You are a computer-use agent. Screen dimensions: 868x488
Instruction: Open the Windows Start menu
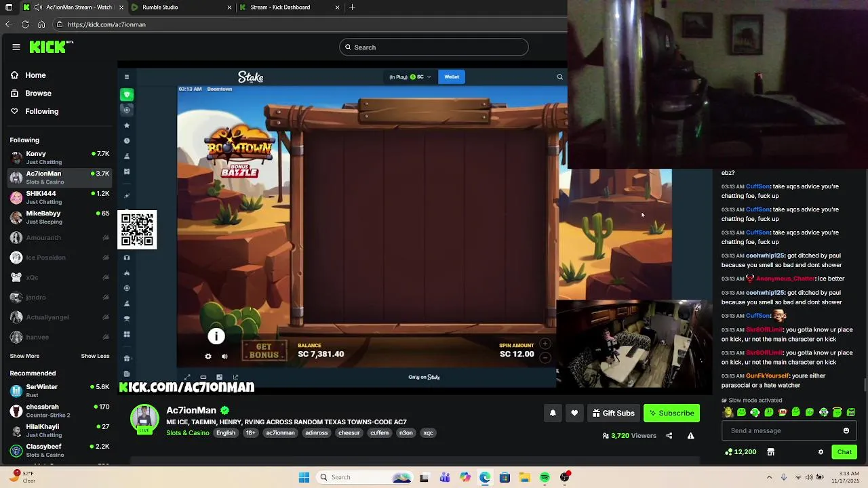click(x=304, y=477)
